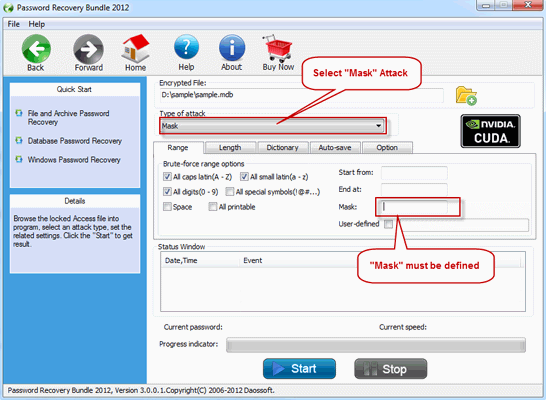
Task: Click the Event column header
Action: 253,260
